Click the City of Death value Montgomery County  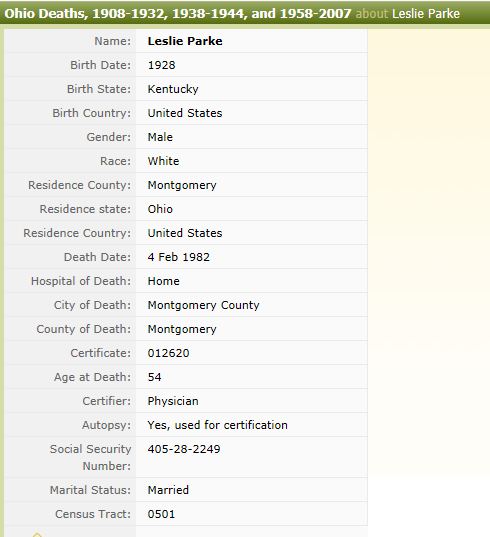pyautogui.click(x=203, y=305)
